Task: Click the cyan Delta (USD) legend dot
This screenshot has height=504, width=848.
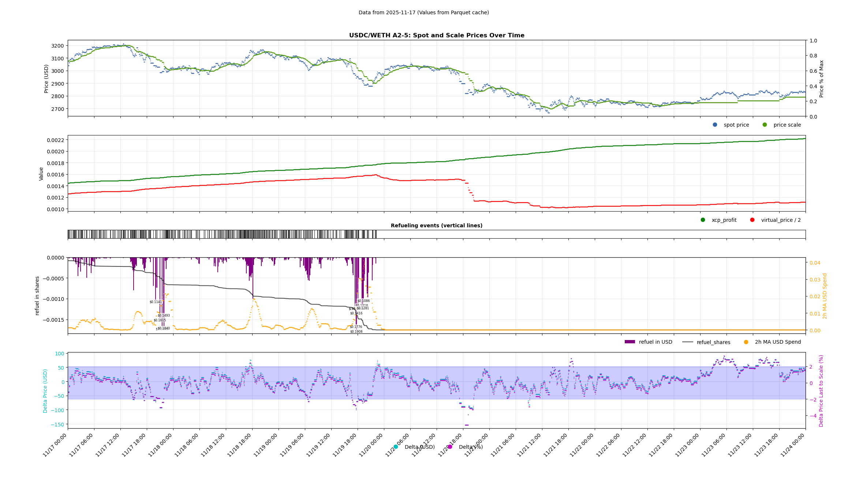Action: click(396, 447)
